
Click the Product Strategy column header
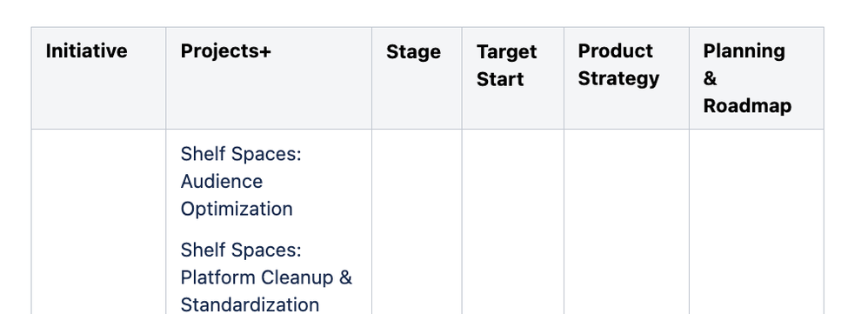pos(626,78)
